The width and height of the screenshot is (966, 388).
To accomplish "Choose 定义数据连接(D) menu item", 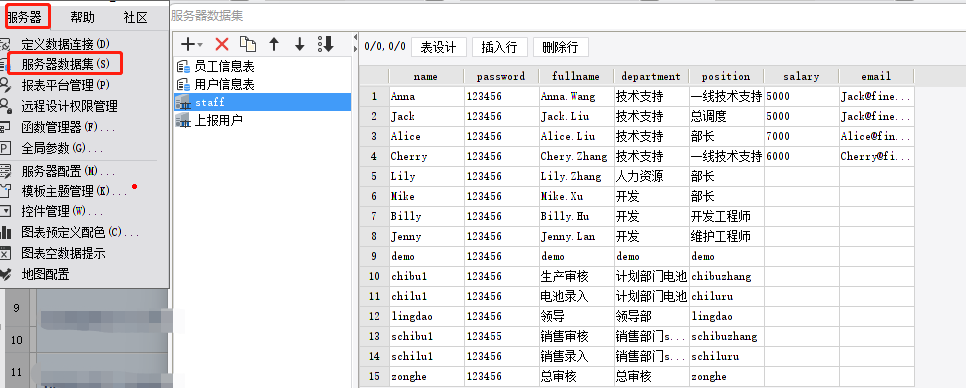I will 65,44.
